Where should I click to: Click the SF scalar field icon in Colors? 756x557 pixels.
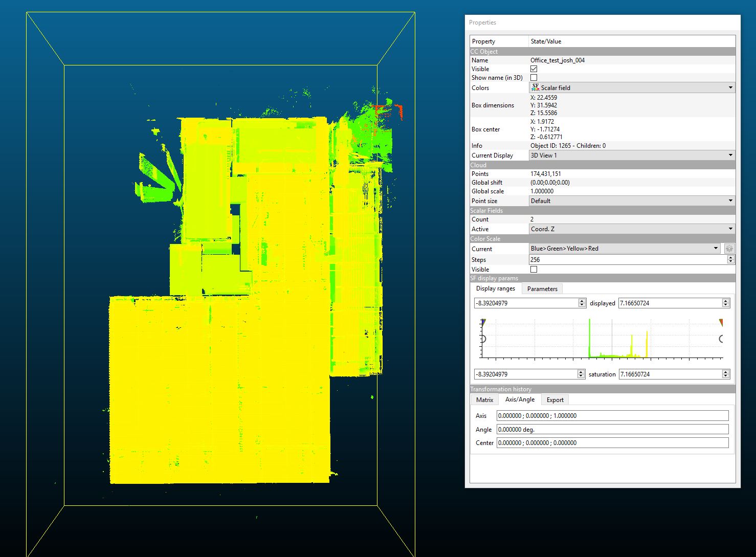(x=535, y=87)
